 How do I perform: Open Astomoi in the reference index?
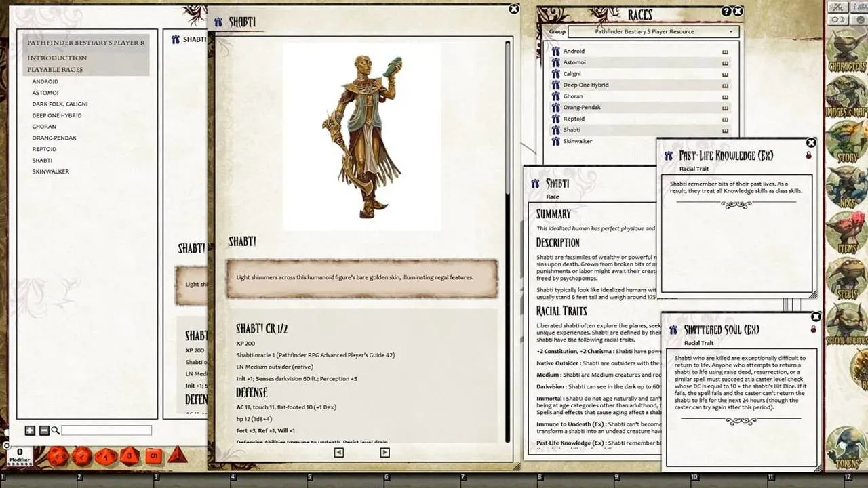click(45, 93)
